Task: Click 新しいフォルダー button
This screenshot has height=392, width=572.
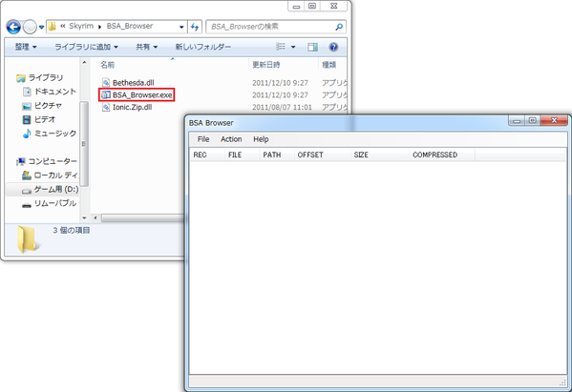Action: 202,47
